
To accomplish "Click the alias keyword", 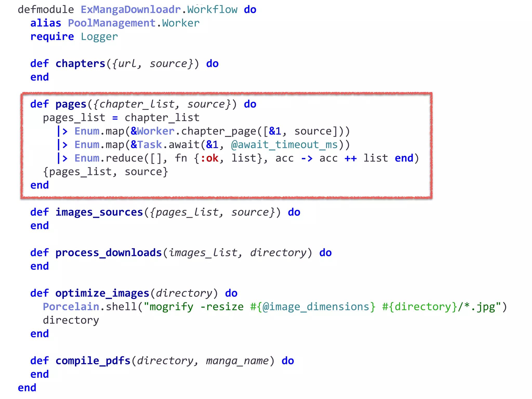I will pyautogui.click(x=46, y=23).
